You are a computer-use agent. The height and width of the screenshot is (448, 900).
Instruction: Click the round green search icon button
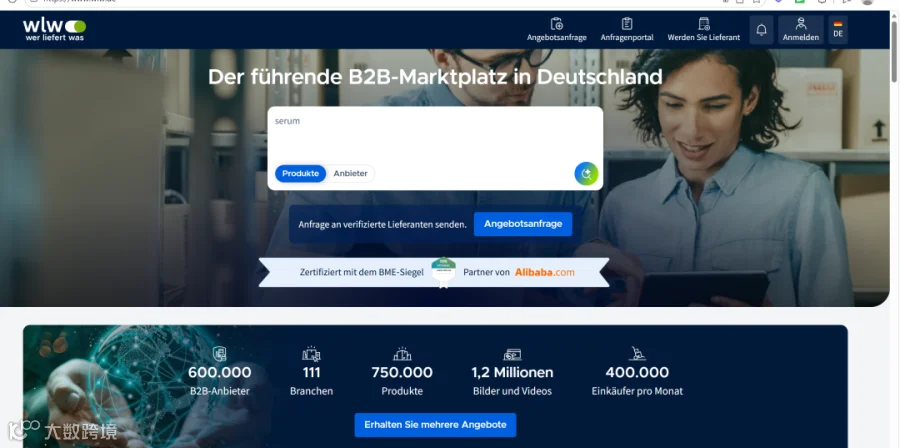point(586,174)
